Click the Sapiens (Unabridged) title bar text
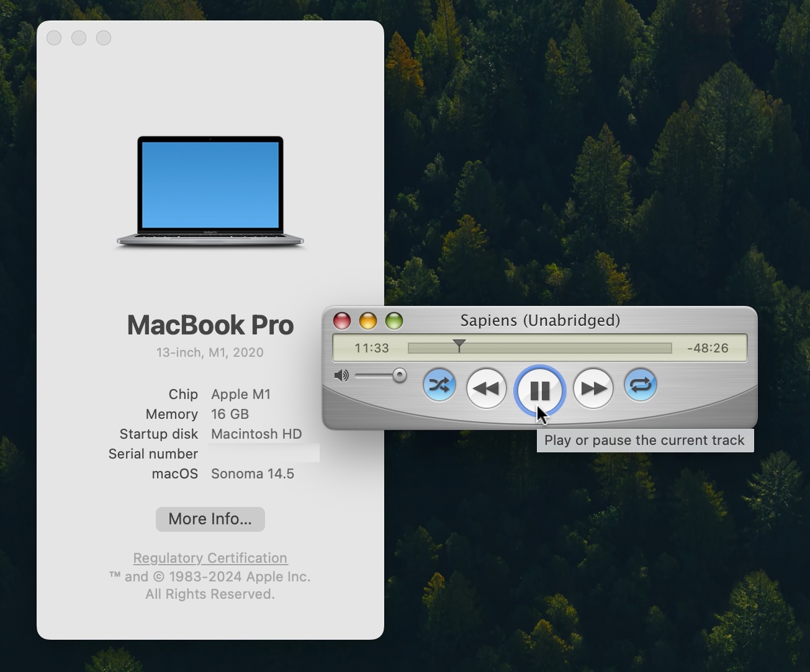This screenshot has height=672, width=810. 540,320
